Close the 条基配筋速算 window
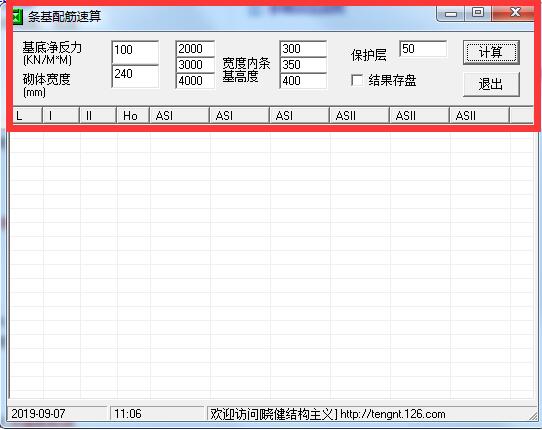The image size is (542, 430). (514, 13)
